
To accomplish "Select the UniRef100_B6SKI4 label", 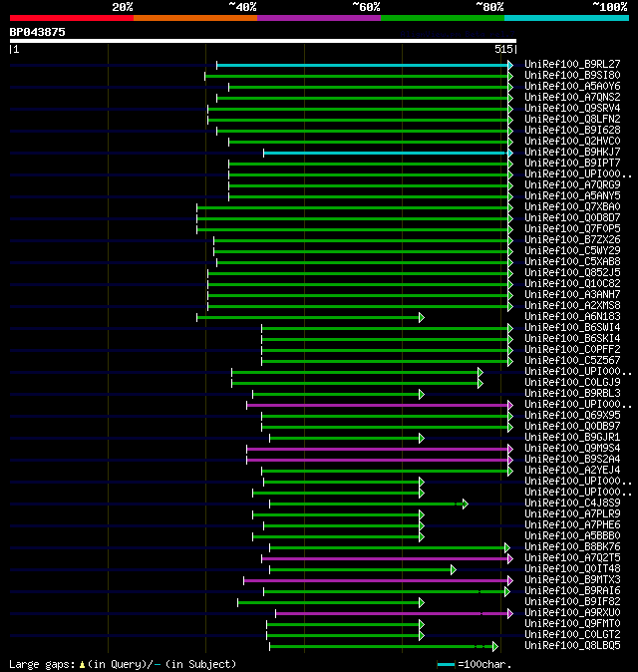I will coord(572,339).
